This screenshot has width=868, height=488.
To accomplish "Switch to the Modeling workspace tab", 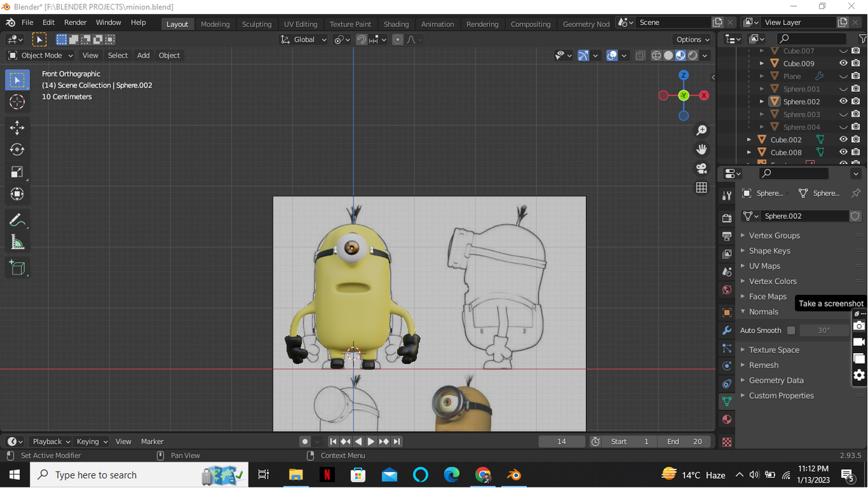I will point(215,24).
